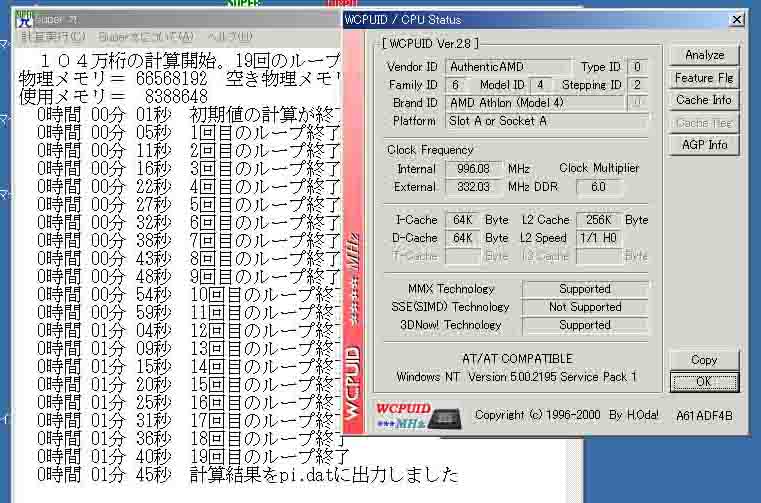Open Feature Flg details
This screenshot has height=503, width=761.
click(x=704, y=78)
